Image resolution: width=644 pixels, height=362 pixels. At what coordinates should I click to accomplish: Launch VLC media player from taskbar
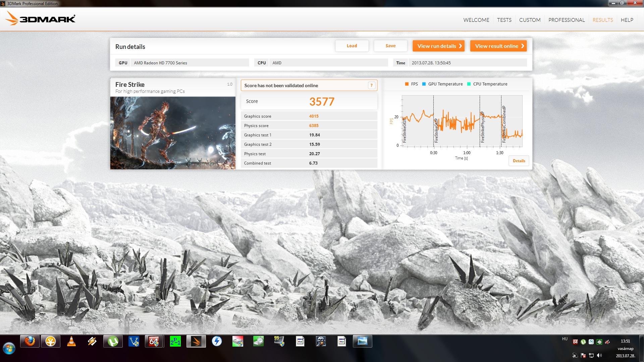[x=71, y=341]
